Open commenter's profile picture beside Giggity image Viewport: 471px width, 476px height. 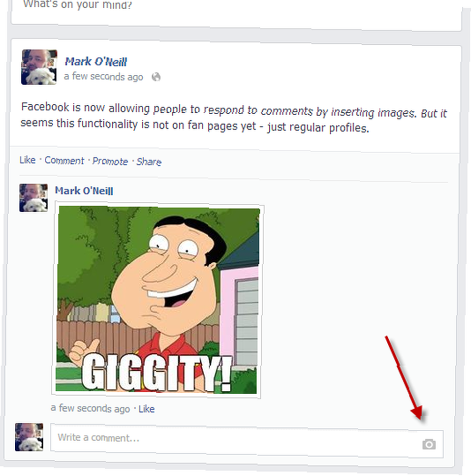pos(33,198)
